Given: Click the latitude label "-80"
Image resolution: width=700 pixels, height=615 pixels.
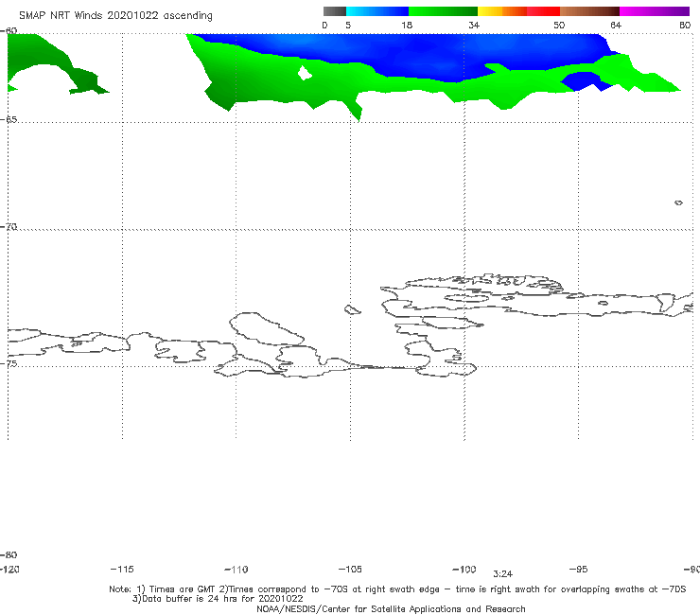Looking at the screenshot, I should (9, 554).
